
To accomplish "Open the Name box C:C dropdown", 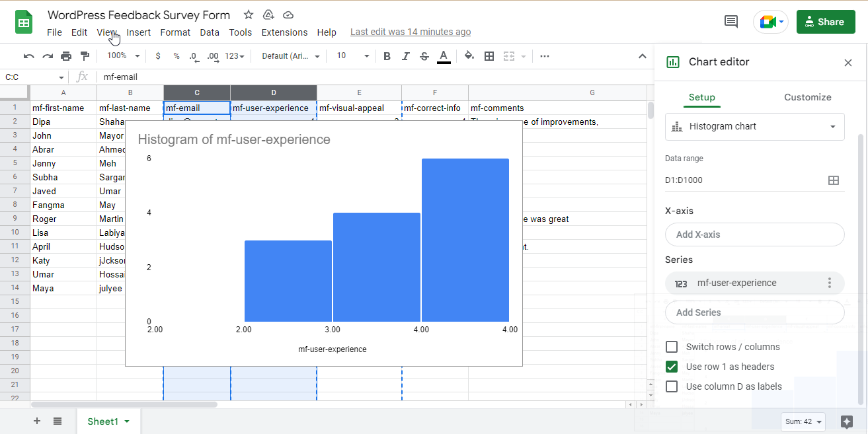I will coord(61,77).
